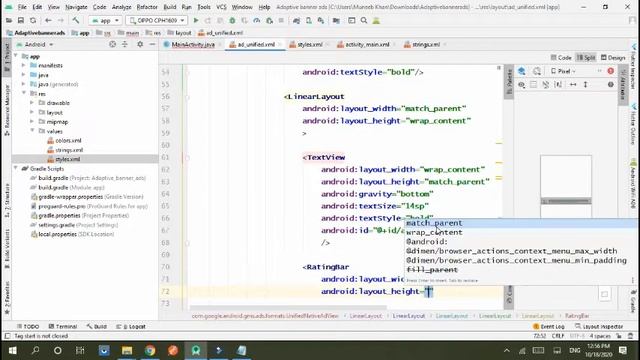This screenshot has width=640, height=360.
Task: Open the Logcat tool window
Action: pyautogui.click(x=131, y=327)
